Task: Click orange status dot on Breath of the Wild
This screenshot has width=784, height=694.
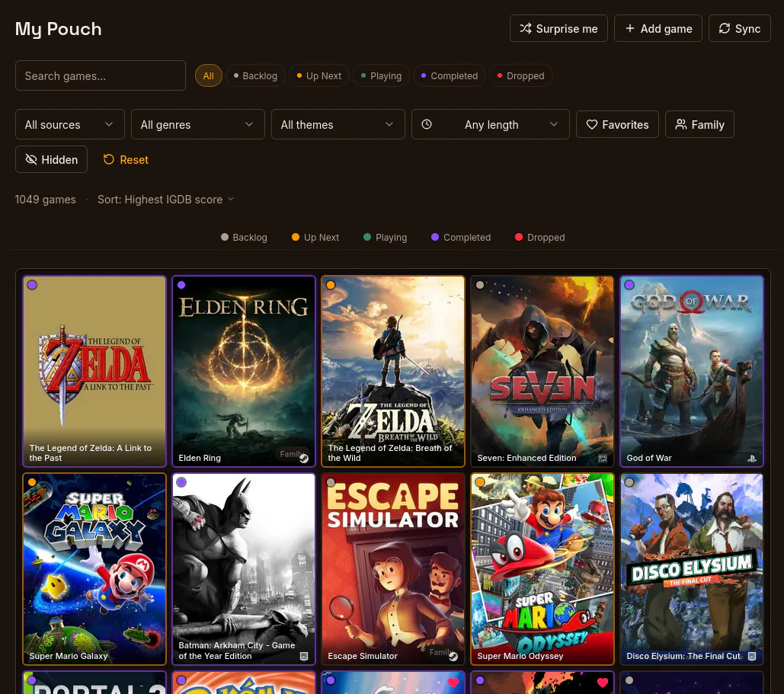Action: [x=331, y=285]
